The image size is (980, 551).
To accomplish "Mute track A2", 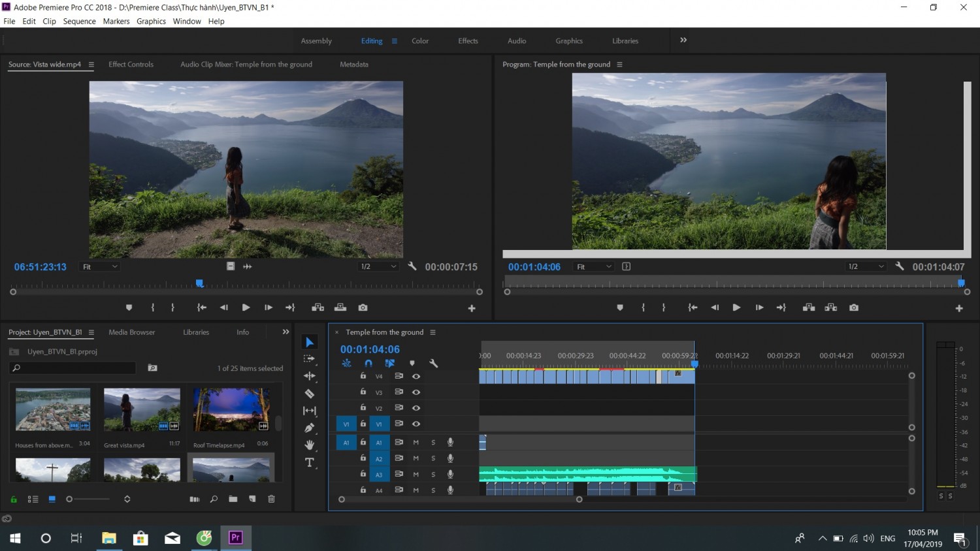I will (x=416, y=458).
